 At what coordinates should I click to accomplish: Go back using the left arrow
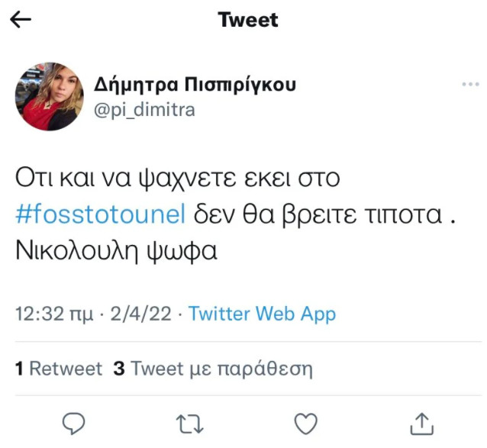point(21,20)
